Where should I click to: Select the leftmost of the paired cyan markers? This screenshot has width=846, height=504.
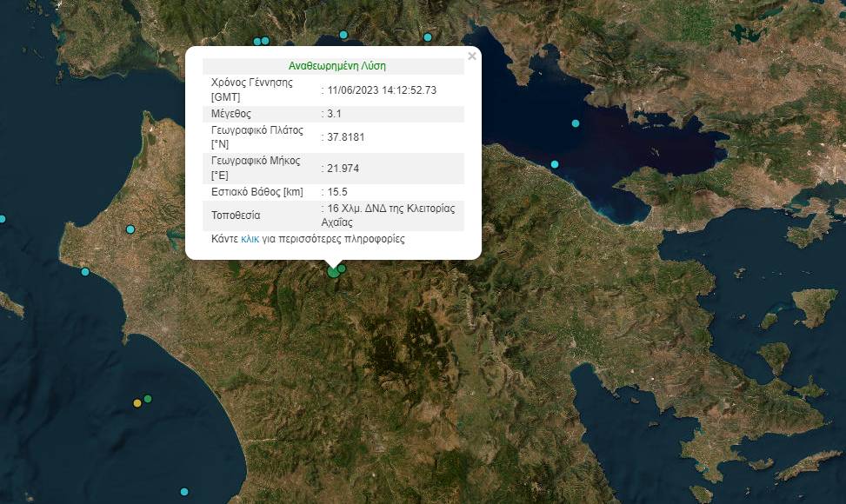click(x=257, y=42)
